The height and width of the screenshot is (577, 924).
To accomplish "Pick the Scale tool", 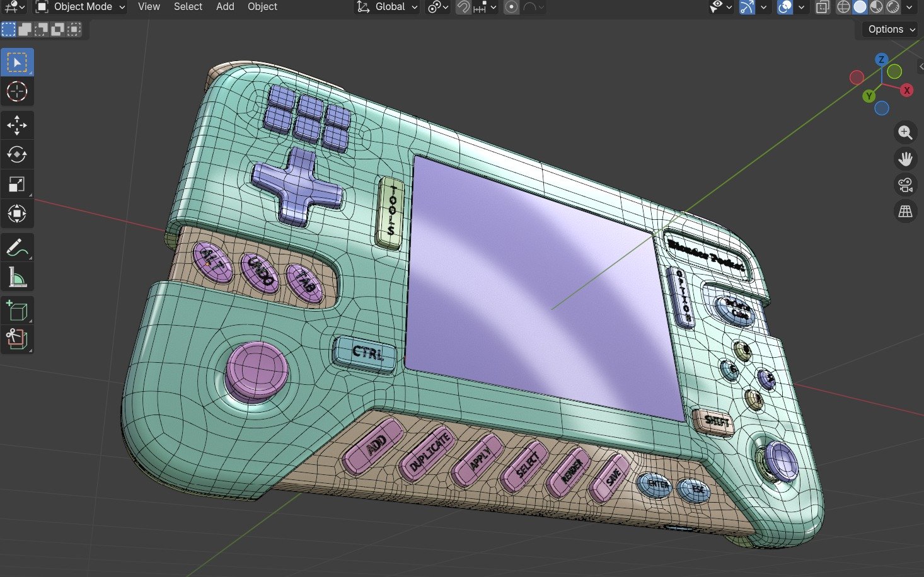I will pyautogui.click(x=17, y=185).
